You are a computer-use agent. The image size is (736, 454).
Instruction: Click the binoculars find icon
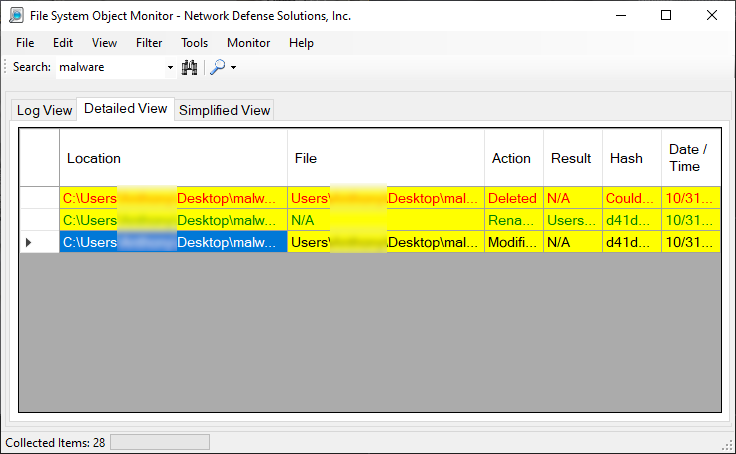[x=189, y=67]
